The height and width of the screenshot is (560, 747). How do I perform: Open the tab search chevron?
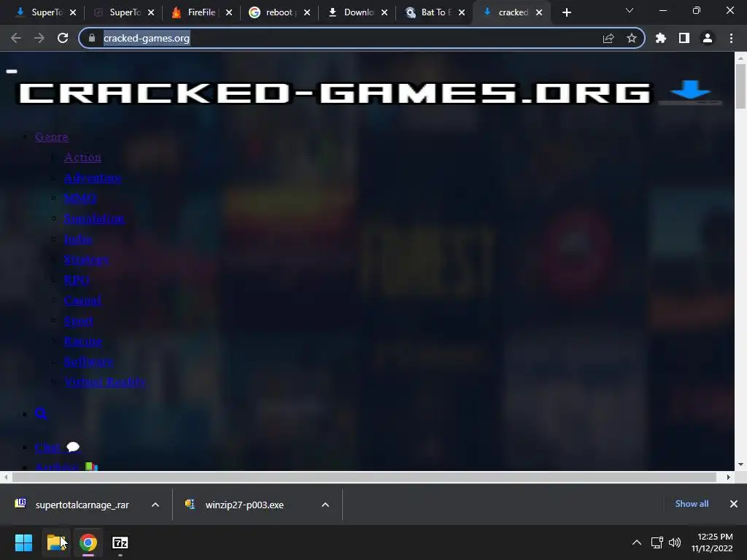coord(630,10)
